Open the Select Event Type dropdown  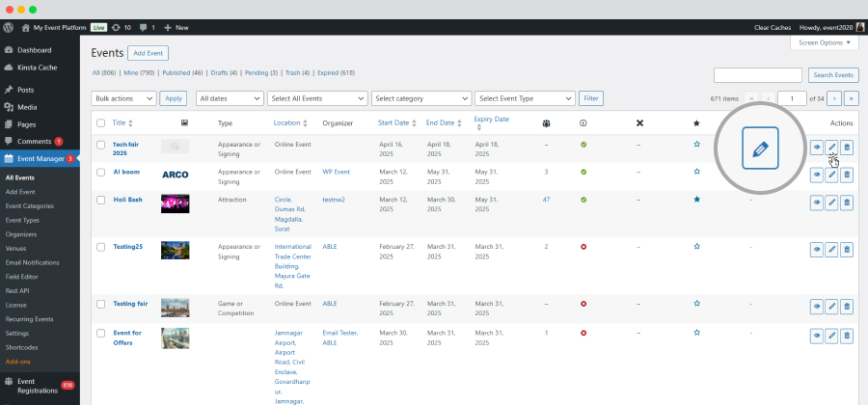coord(526,98)
